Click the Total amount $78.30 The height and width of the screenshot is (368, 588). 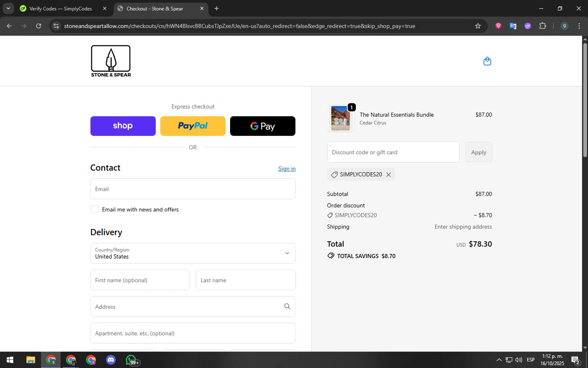click(x=480, y=244)
